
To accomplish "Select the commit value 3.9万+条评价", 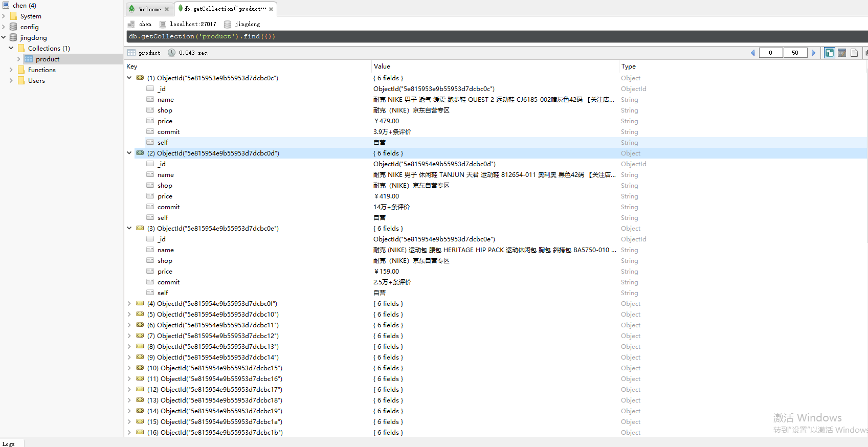I will point(392,131).
